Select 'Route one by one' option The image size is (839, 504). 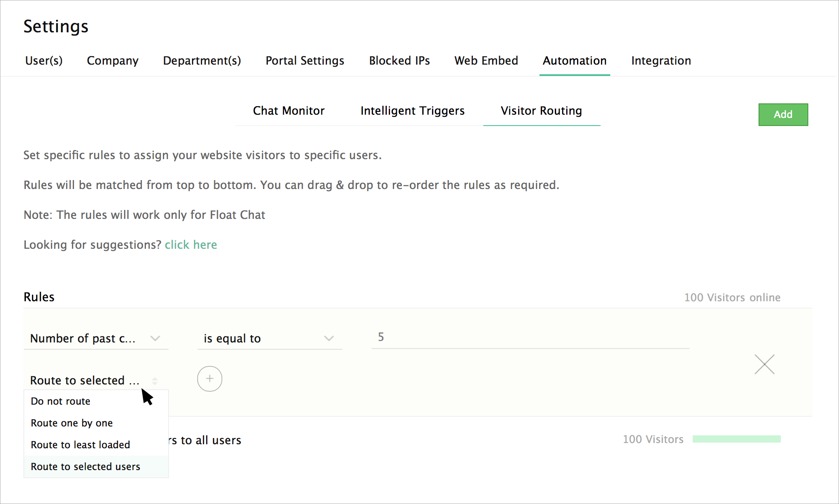tap(72, 423)
